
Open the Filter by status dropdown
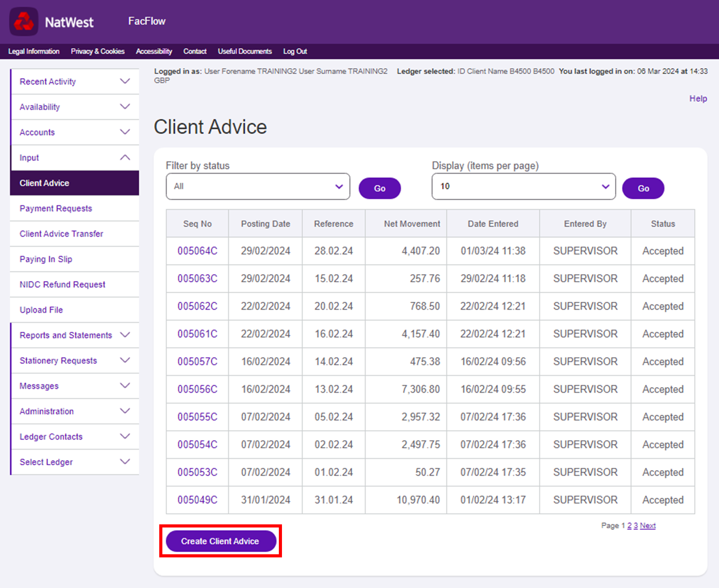(x=258, y=186)
